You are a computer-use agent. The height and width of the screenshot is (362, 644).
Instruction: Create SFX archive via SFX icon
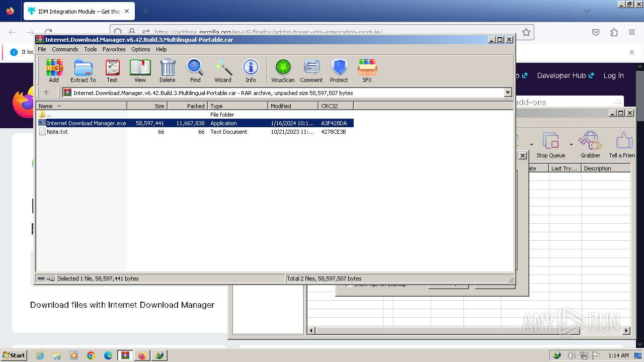pos(367,70)
